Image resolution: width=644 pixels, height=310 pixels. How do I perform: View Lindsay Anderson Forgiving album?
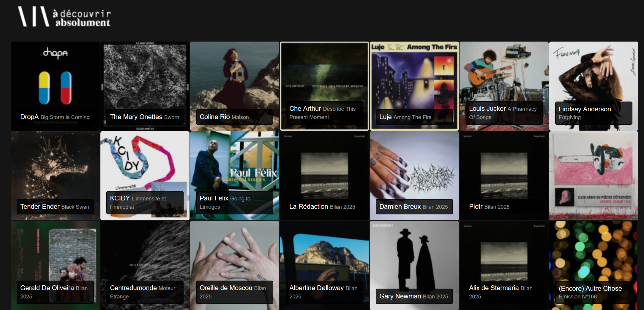tap(594, 86)
